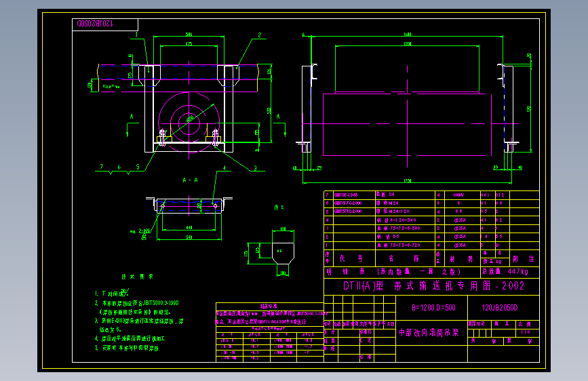This screenshot has height=381, width=588.
Task: Click the mirrored 120JB2050D label box at top-left
Action: tap(105, 25)
